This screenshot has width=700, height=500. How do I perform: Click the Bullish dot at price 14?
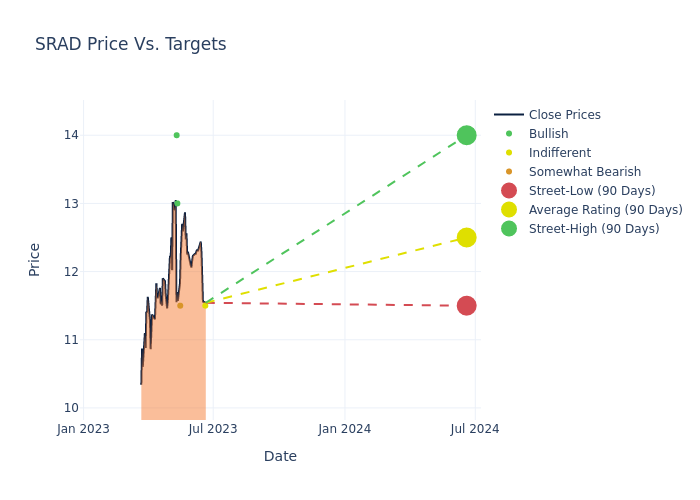coord(176,135)
